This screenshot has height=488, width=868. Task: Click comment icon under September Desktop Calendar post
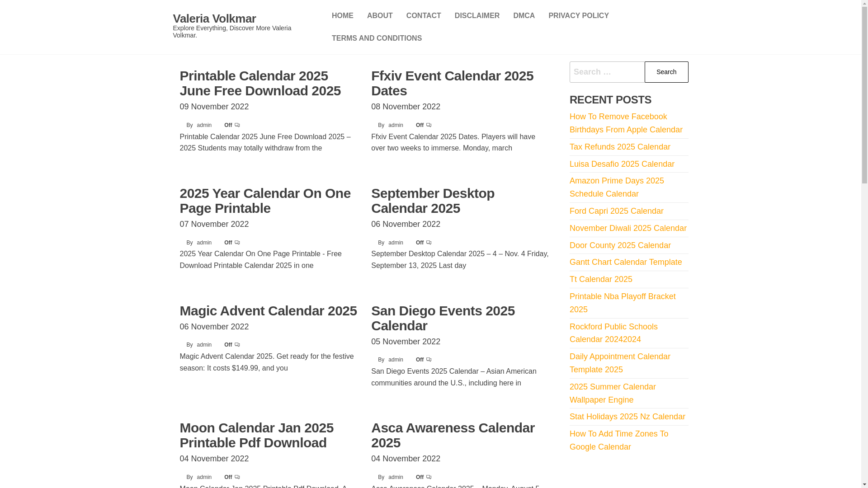point(429,243)
